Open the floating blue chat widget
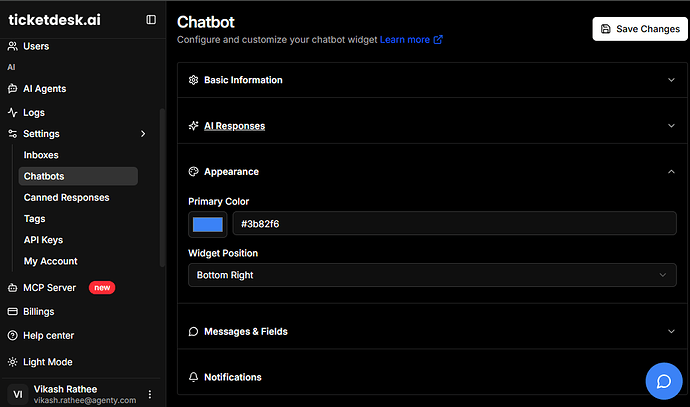The height and width of the screenshot is (407, 690). point(664,381)
